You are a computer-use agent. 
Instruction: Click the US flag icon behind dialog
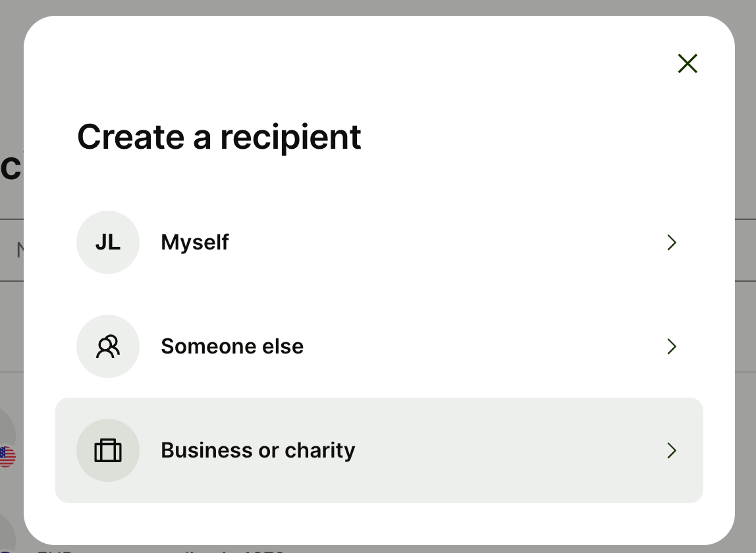7,457
